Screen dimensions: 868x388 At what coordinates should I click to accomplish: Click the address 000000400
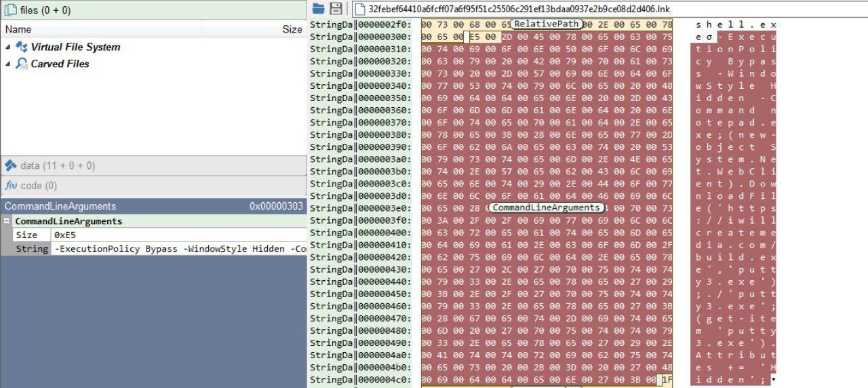click(x=384, y=232)
